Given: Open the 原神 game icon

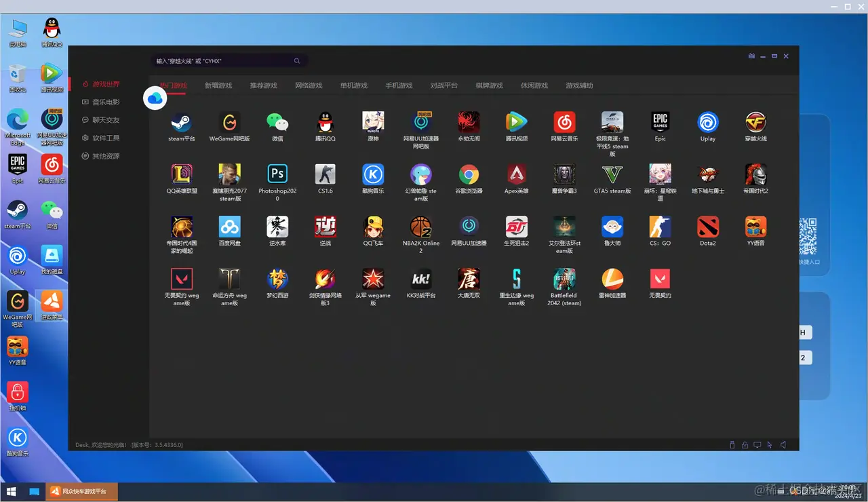Looking at the screenshot, I should pos(373,123).
